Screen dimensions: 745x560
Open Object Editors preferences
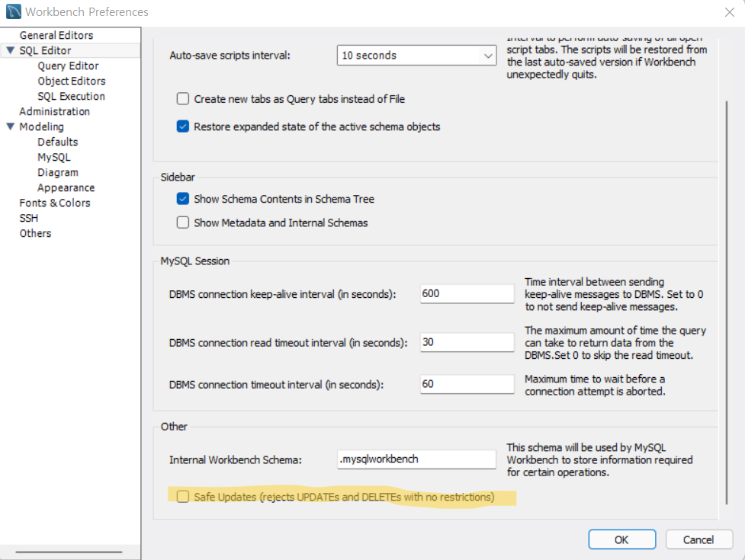point(71,81)
